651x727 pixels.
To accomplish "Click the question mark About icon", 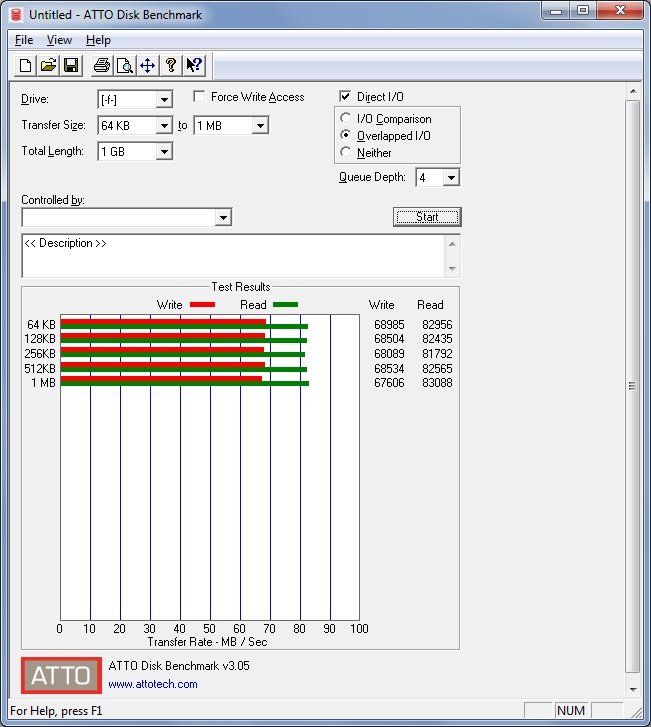I will (170, 65).
